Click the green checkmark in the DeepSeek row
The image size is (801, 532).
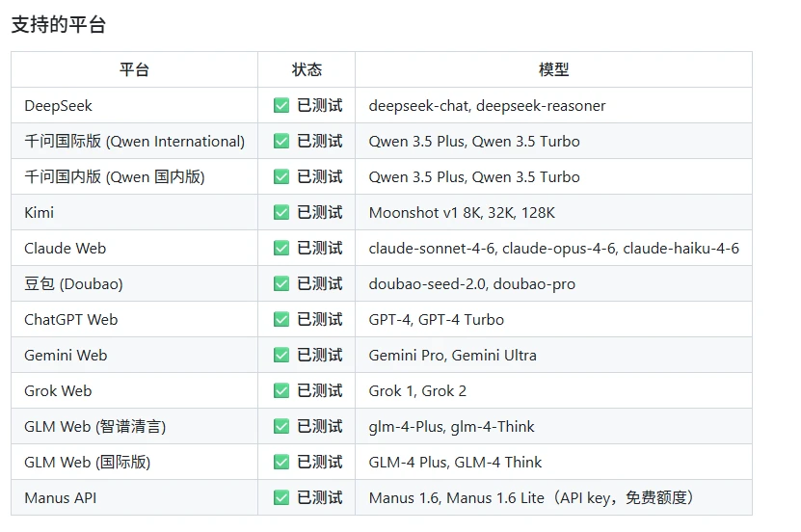tap(280, 106)
